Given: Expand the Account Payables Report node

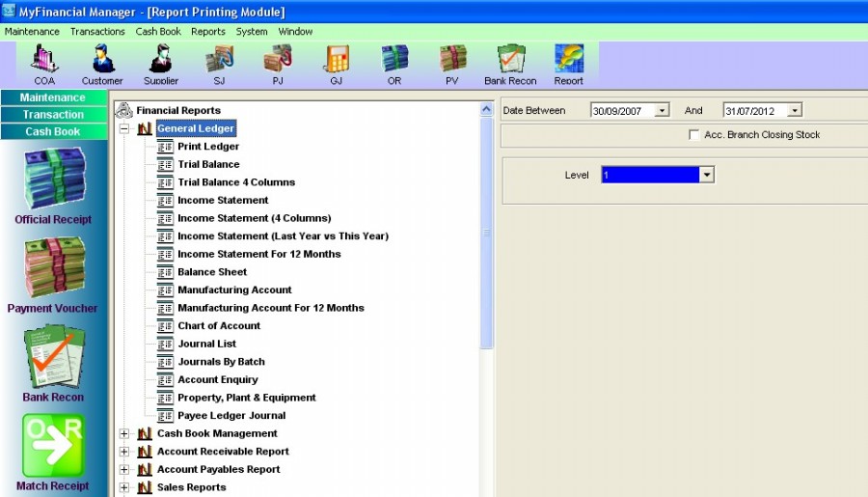Looking at the screenshot, I should [x=124, y=470].
